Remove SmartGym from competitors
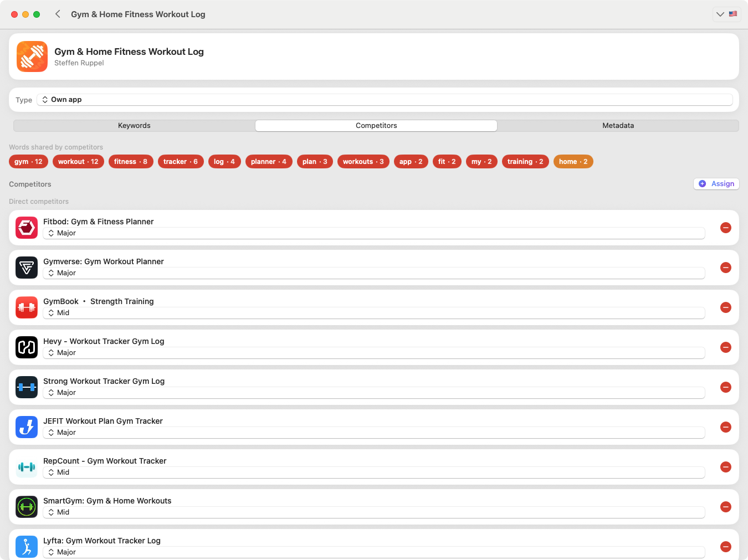Image resolution: width=748 pixels, height=560 pixels. pyautogui.click(x=726, y=507)
